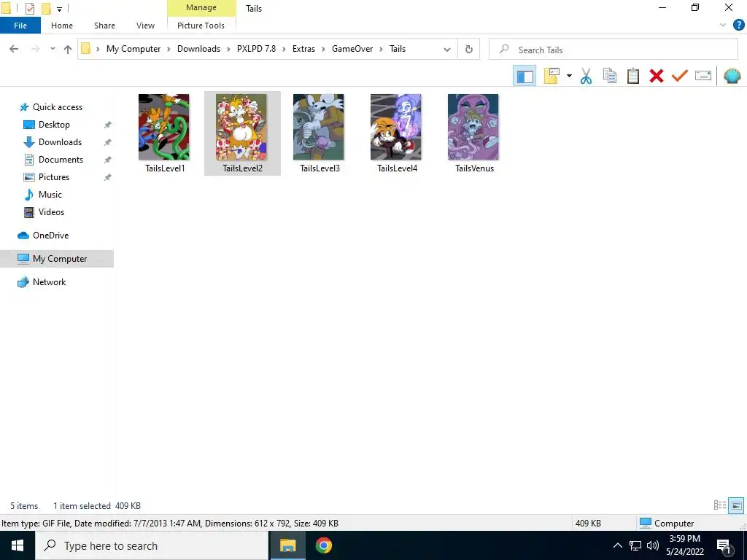Navigate to Downloads in breadcrumb path

point(198,49)
